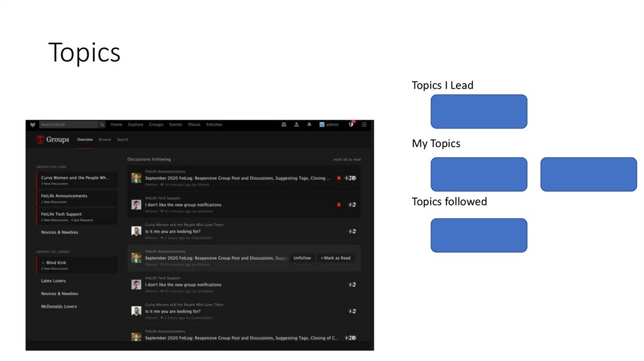The height and width of the screenshot is (361, 644).
Task: Click the GROUPS YOU JOINED label
Action: click(x=53, y=252)
